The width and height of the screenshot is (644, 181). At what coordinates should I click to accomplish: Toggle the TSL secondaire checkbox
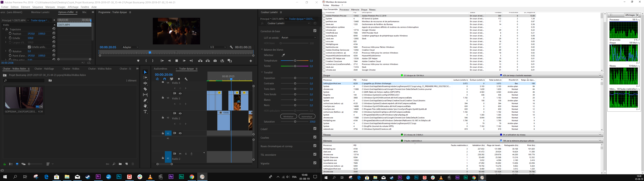315,154
